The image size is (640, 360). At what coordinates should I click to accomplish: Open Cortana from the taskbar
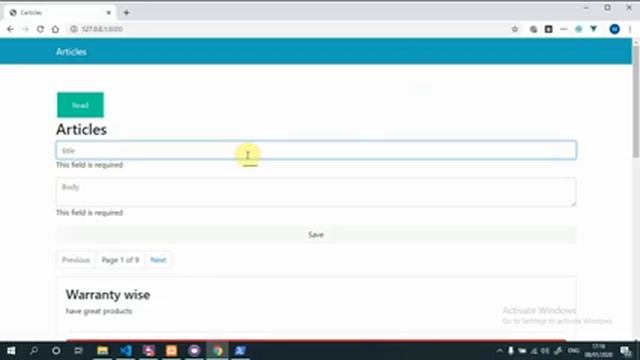point(56,351)
